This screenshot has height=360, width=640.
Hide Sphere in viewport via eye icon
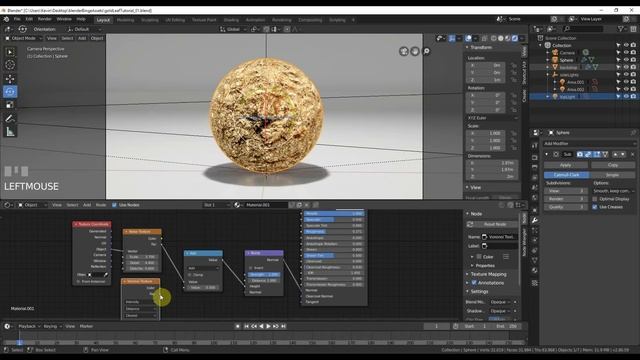coord(626,60)
